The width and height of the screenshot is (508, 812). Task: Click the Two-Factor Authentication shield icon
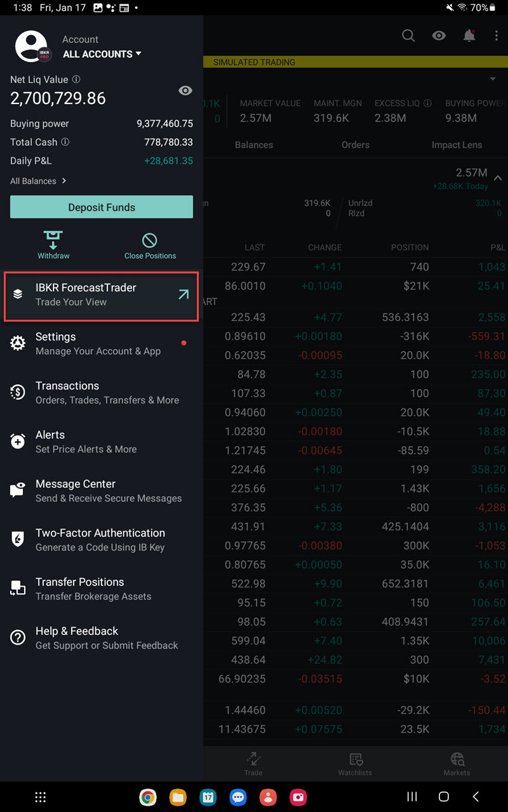(x=18, y=539)
